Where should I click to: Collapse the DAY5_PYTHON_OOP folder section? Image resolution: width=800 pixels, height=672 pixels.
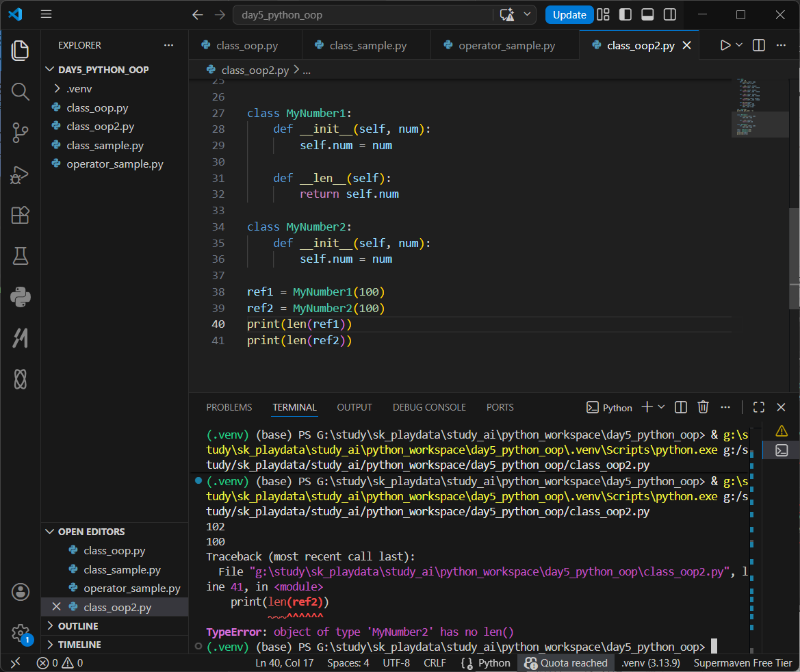(x=114, y=70)
